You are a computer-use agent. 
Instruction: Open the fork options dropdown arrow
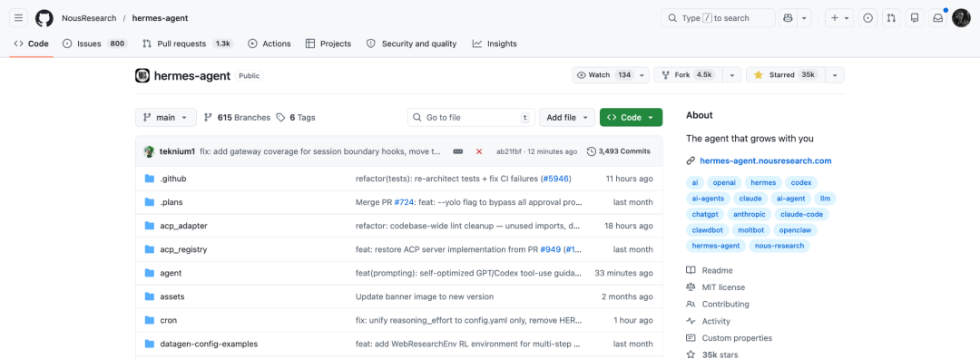[x=732, y=75]
